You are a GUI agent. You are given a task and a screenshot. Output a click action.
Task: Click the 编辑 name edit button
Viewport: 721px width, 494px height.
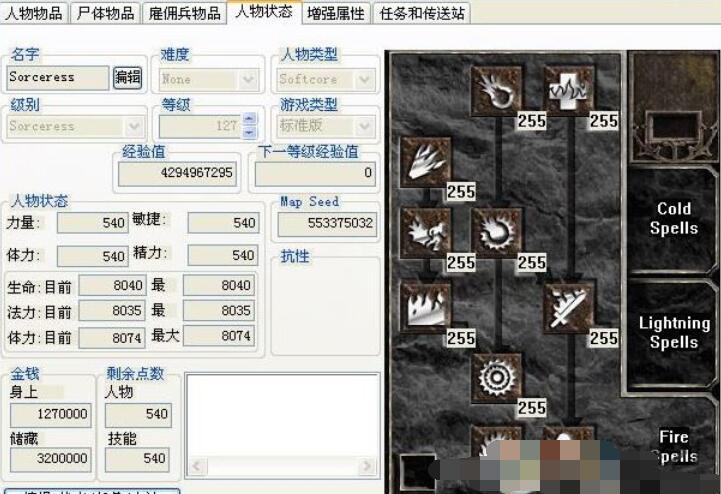[127, 77]
